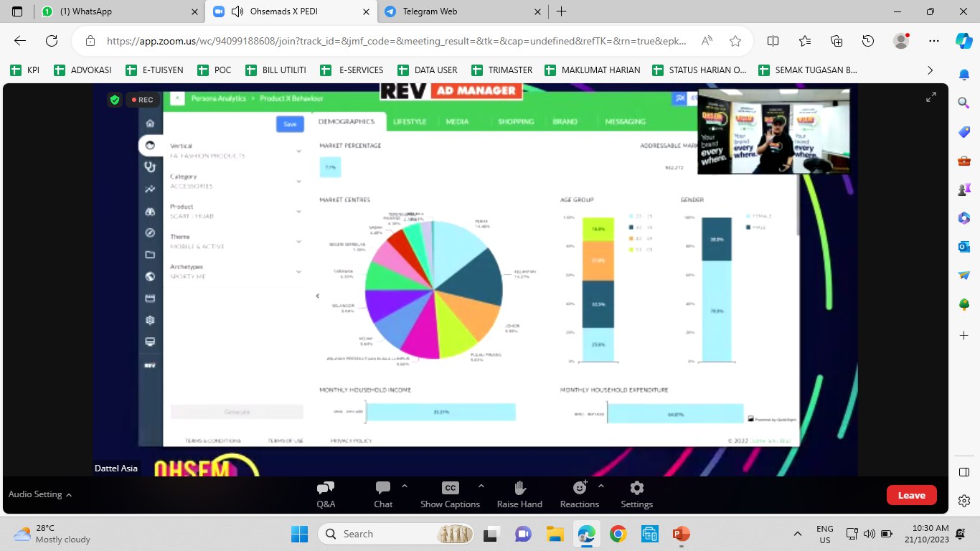Click the REC recording indicator
This screenshot has height=551, width=980.
[141, 100]
